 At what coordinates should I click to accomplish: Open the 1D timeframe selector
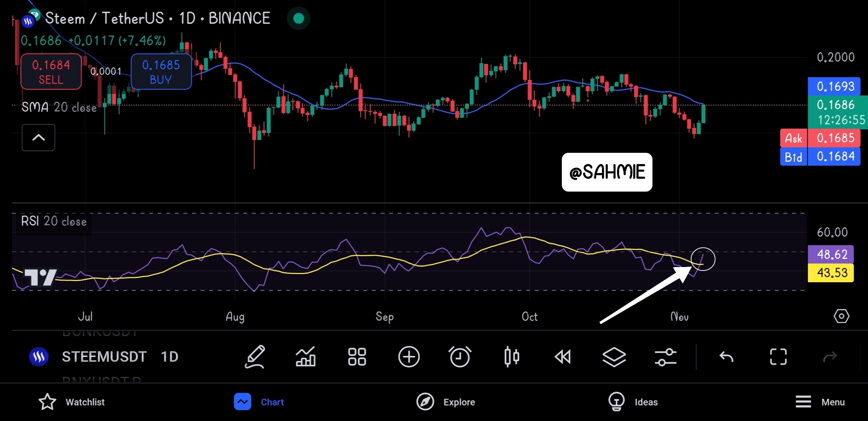[x=169, y=357]
